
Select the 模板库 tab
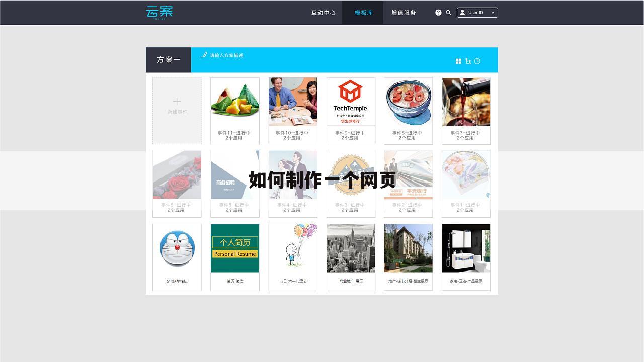pos(362,12)
